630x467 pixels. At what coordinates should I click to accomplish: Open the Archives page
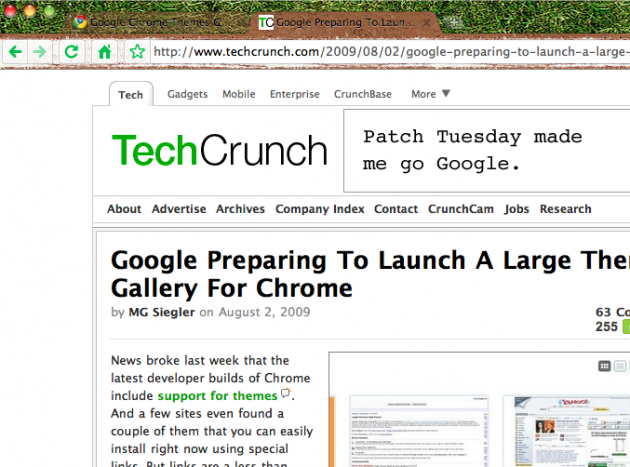(x=240, y=209)
